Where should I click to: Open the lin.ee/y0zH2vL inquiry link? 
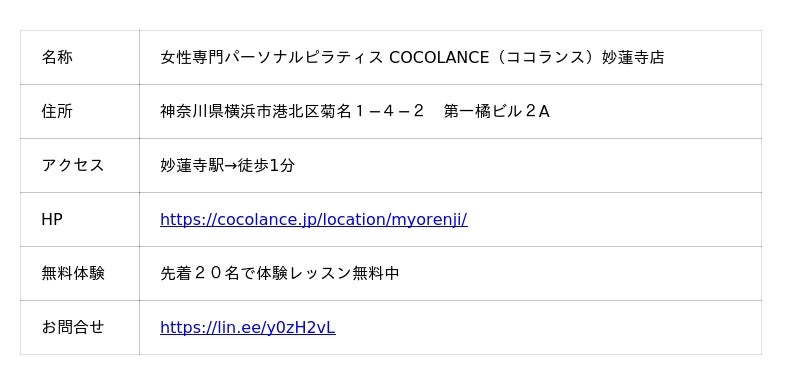(248, 327)
